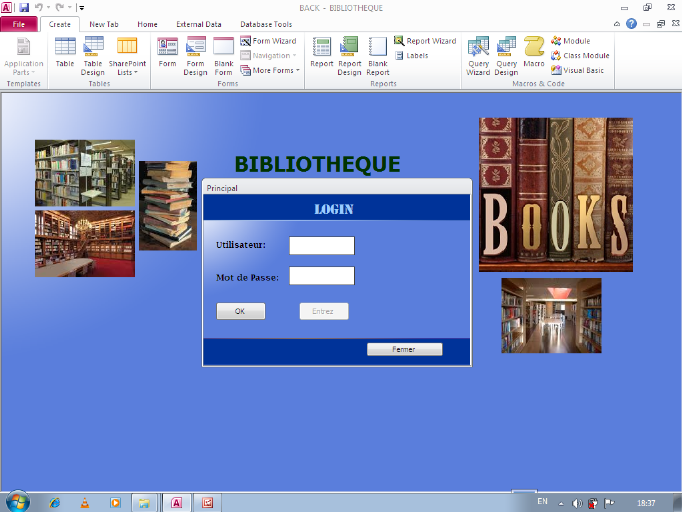Viewport: 682px width, 512px height.
Task: Switch to the External Data tab
Action: point(198,24)
